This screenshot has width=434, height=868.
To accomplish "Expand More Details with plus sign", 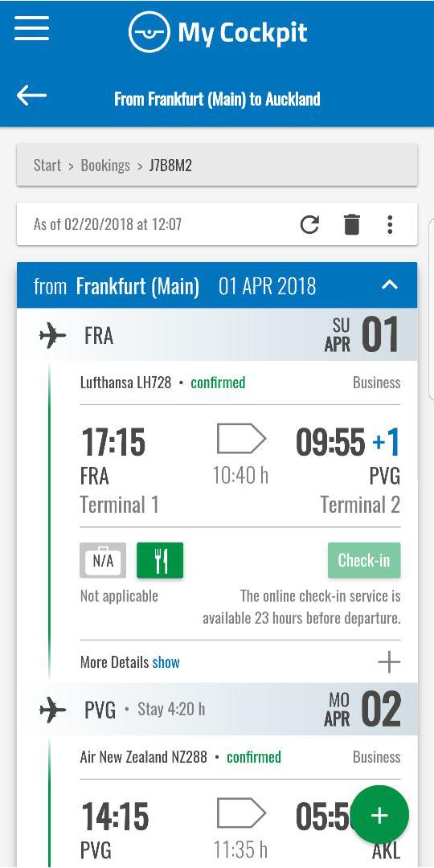I will (389, 662).
